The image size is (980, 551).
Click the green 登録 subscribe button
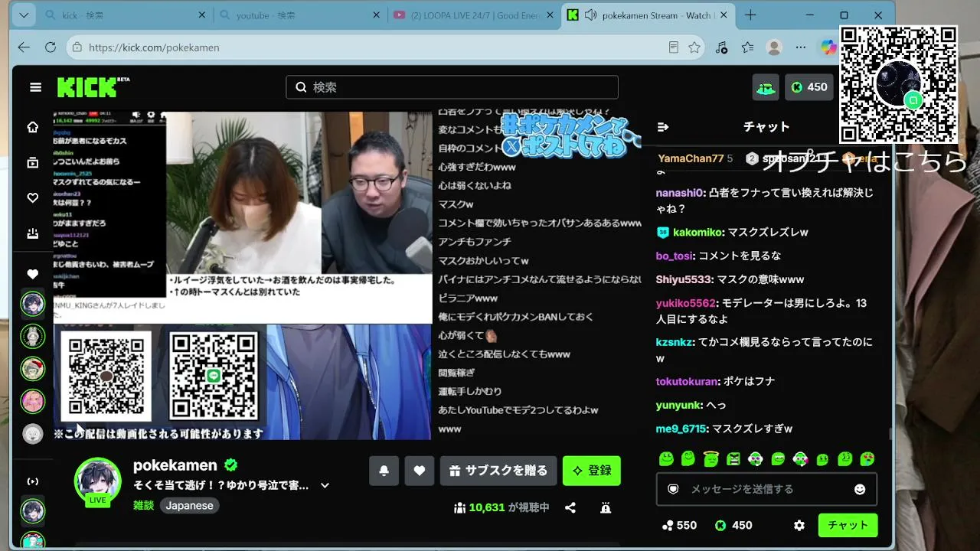[592, 471]
